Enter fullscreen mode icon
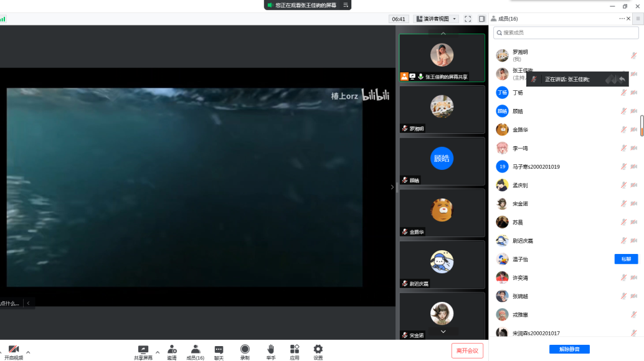This screenshot has height=361, width=644. click(468, 19)
